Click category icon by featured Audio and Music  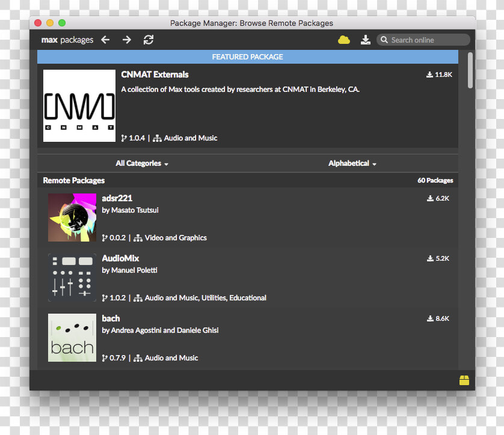coord(157,138)
